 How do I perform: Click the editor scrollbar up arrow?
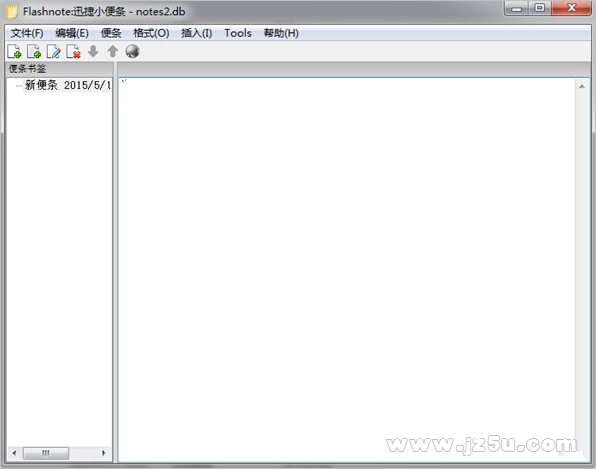[582, 86]
